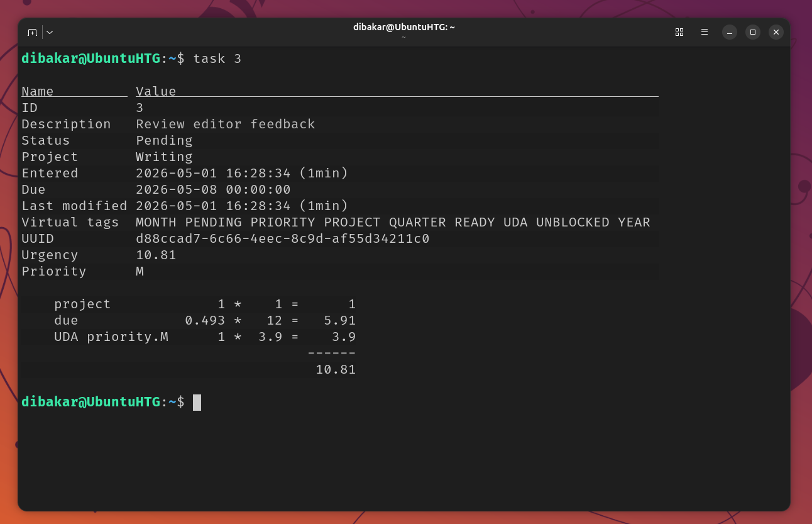Click the 'MONTH' virtual tag
This screenshot has height=524, width=812.
(156, 222)
